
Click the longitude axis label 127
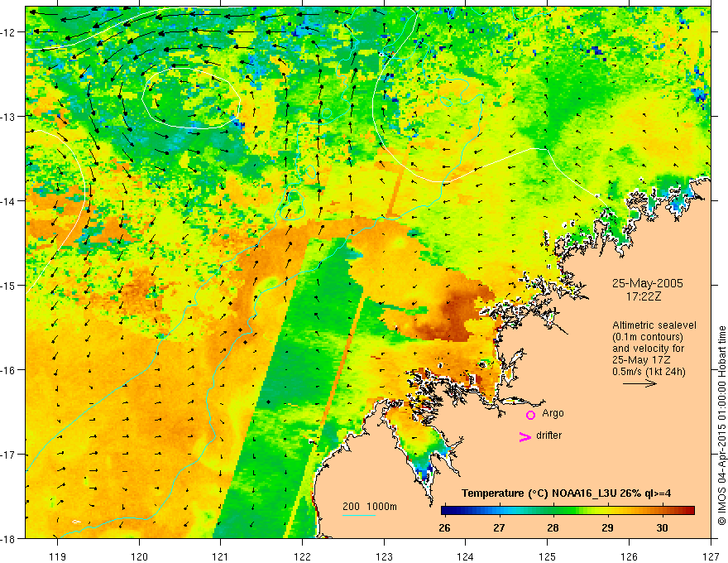711,556
